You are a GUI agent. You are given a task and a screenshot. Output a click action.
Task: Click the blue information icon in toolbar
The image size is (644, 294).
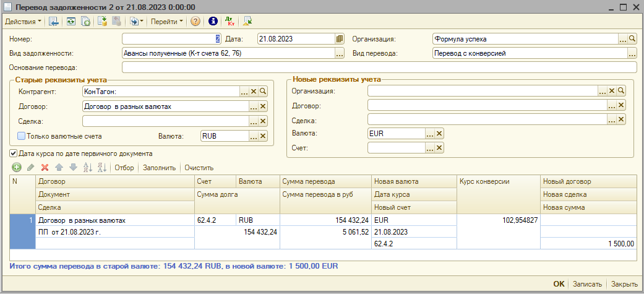213,22
